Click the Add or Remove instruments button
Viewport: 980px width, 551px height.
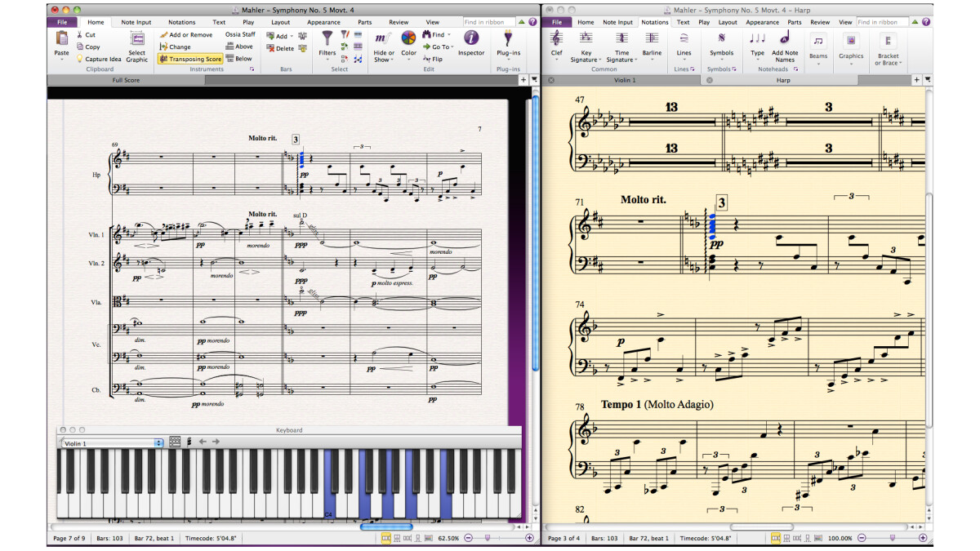pos(185,35)
